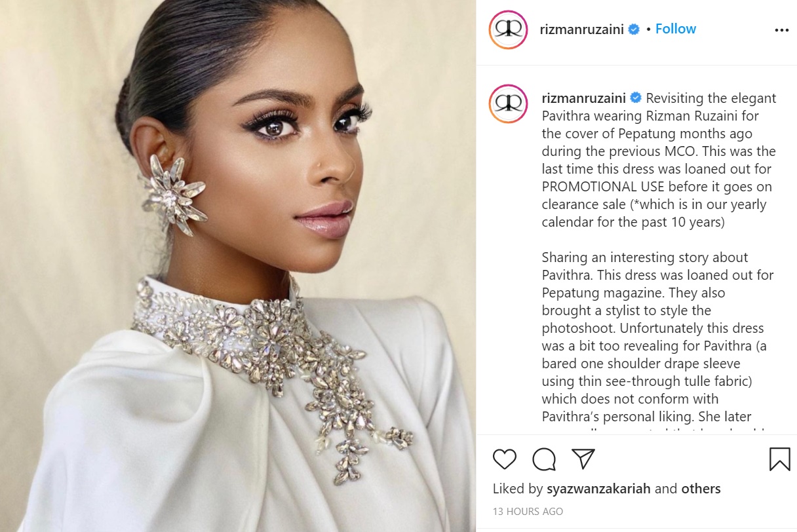Open the rizmanruzaini profile picture in header
The image size is (797, 532).
508,29
